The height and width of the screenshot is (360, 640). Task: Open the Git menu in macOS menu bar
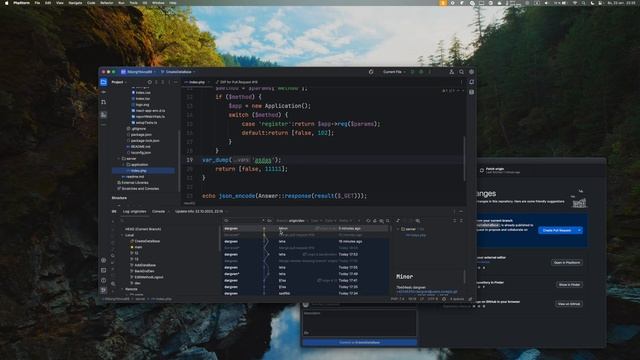145,3
